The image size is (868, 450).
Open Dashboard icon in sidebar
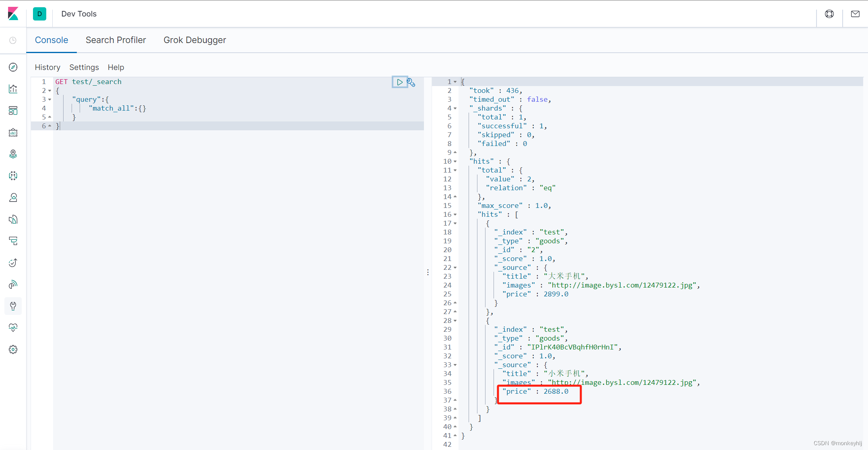pyautogui.click(x=13, y=111)
